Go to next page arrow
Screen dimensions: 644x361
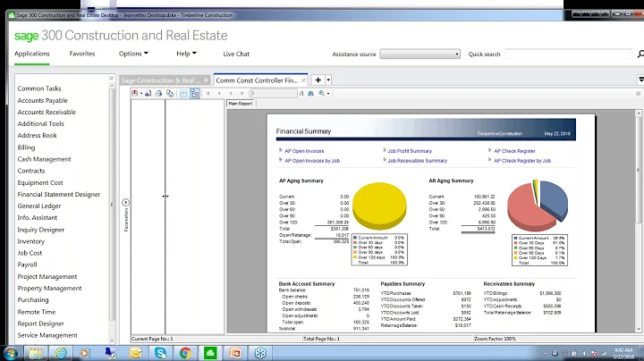(231, 94)
